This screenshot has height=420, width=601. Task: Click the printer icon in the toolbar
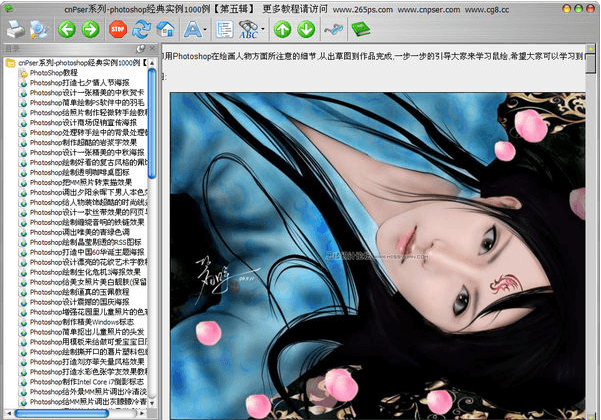click(x=15, y=30)
